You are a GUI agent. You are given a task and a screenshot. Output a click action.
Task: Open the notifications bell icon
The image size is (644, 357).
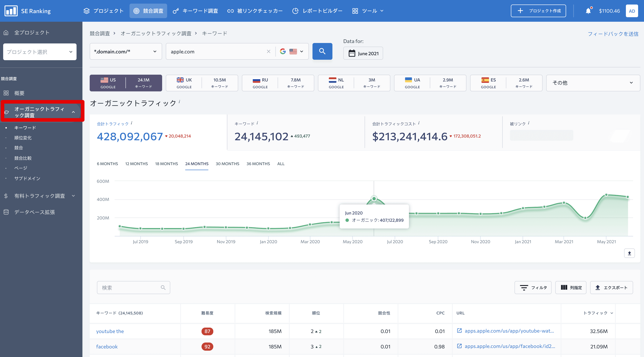[588, 11]
